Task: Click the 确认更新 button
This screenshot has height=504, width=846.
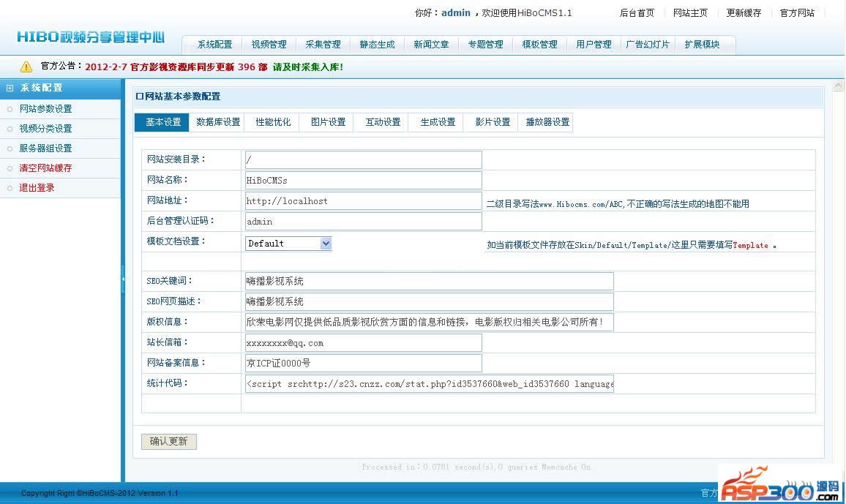Action: coord(169,442)
